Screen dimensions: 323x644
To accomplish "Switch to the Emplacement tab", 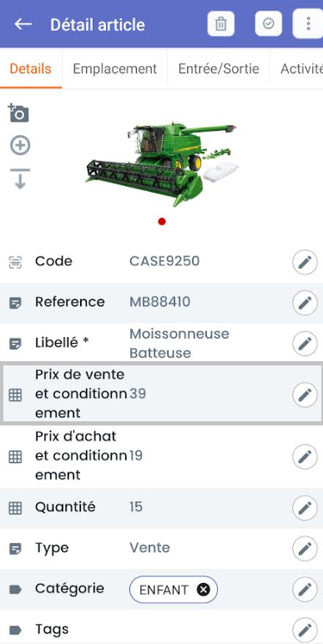I will tap(114, 69).
